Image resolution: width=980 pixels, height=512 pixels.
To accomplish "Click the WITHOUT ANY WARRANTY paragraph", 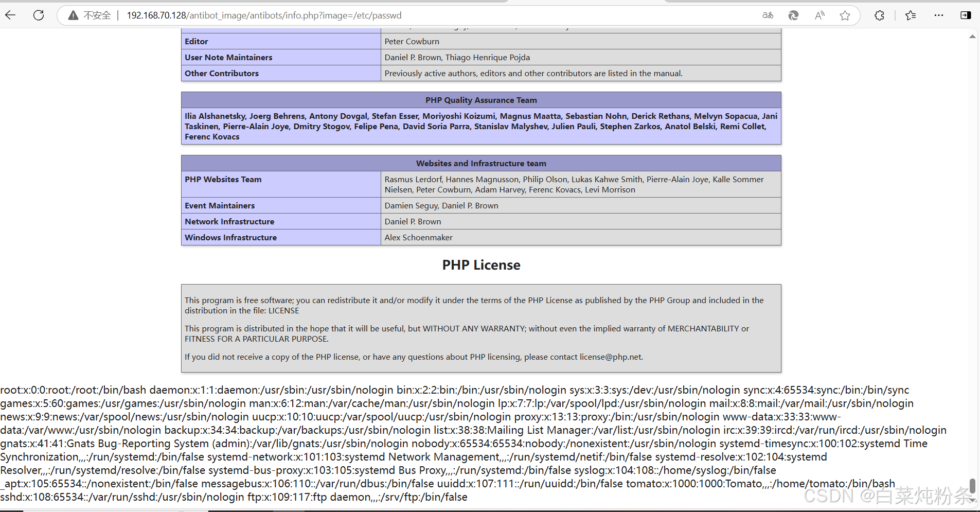I will pos(467,334).
